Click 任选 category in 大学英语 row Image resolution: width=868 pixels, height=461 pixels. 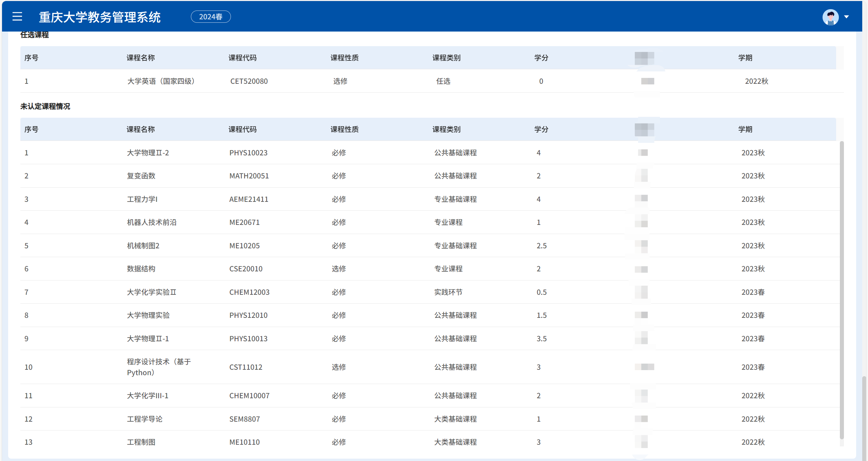(443, 81)
